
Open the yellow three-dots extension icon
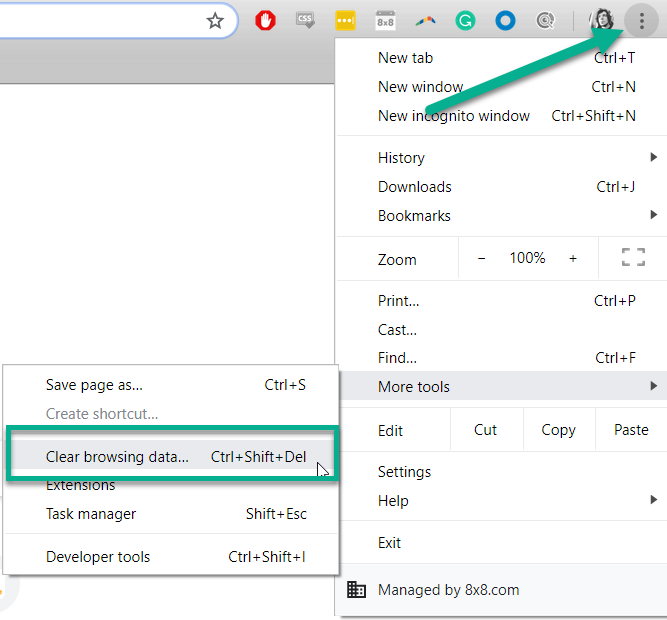click(345, 21)
